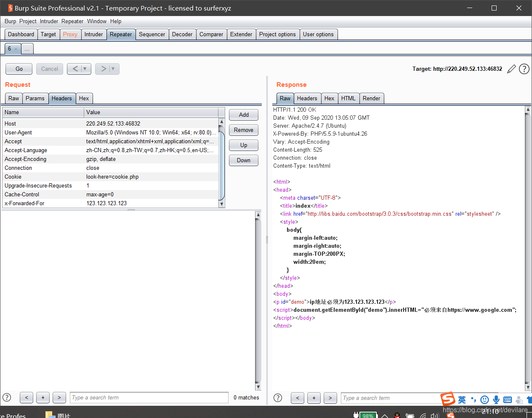Edit target with the pencil icon

(511, 69)
